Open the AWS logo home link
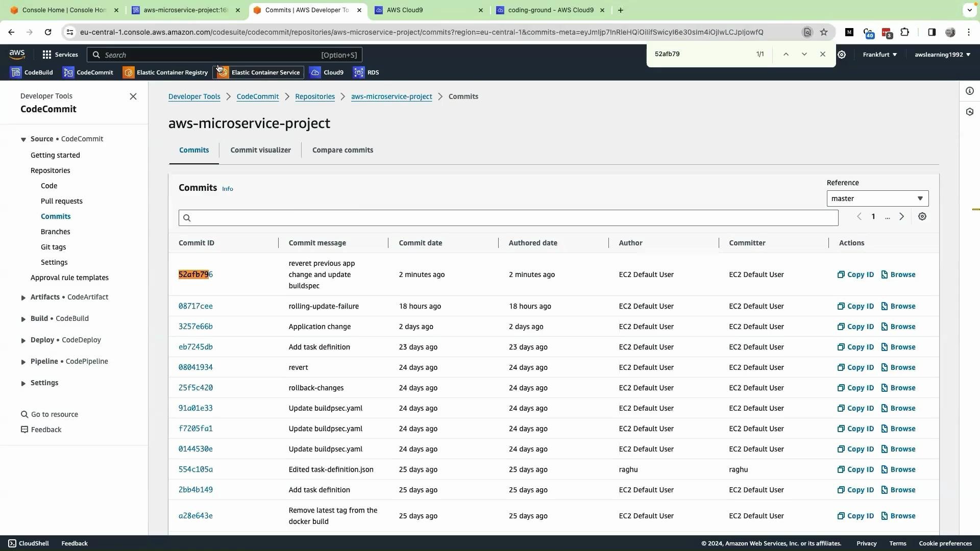Screen dimensions: 980x551 click(17, 54)
